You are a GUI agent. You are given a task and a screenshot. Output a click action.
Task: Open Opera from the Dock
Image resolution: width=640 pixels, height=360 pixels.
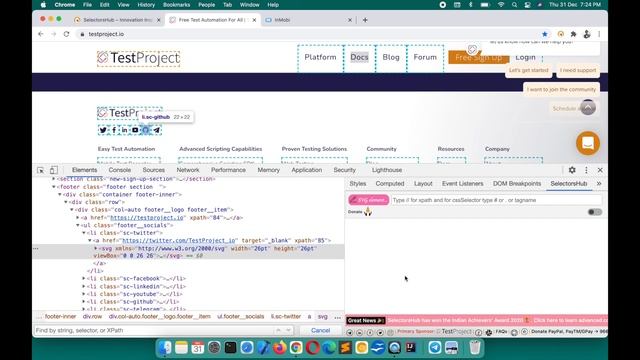[312, 348]
